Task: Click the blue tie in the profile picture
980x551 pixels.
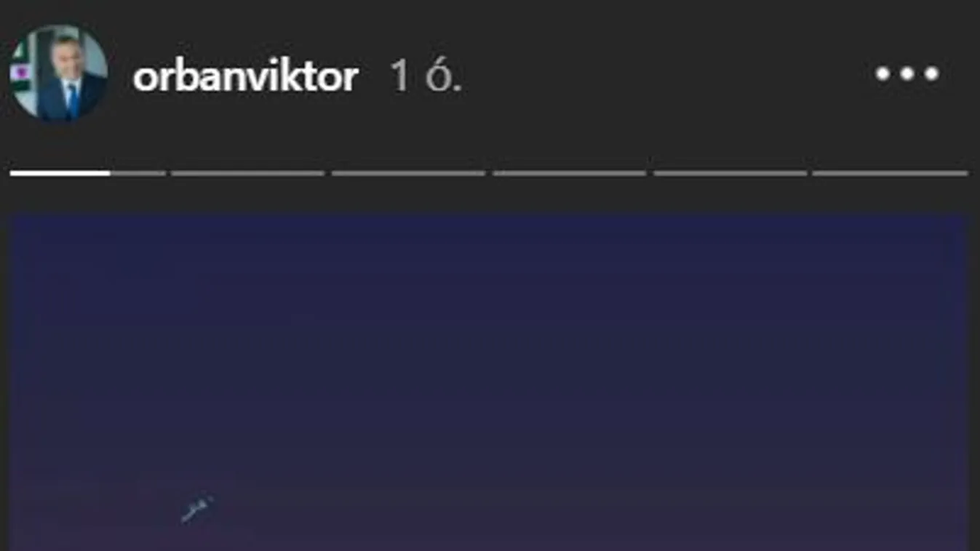Action: pyautogui.click(x=73, y=100)
